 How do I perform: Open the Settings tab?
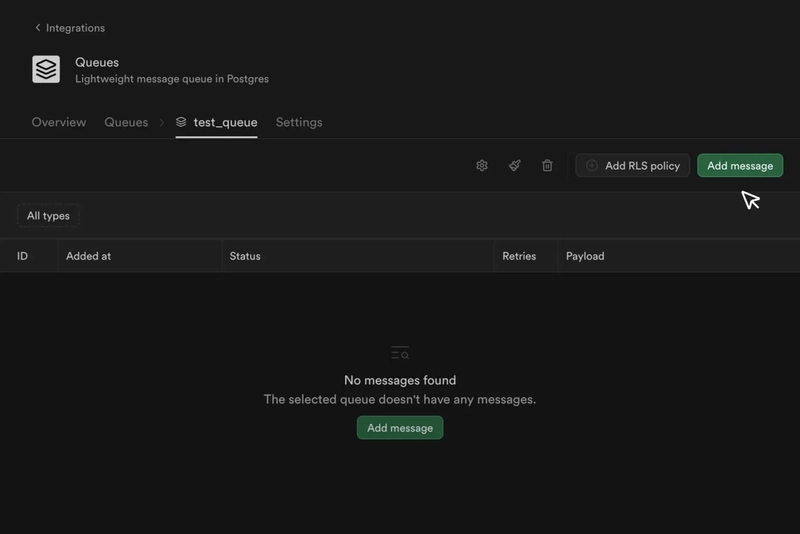[299, 122]
